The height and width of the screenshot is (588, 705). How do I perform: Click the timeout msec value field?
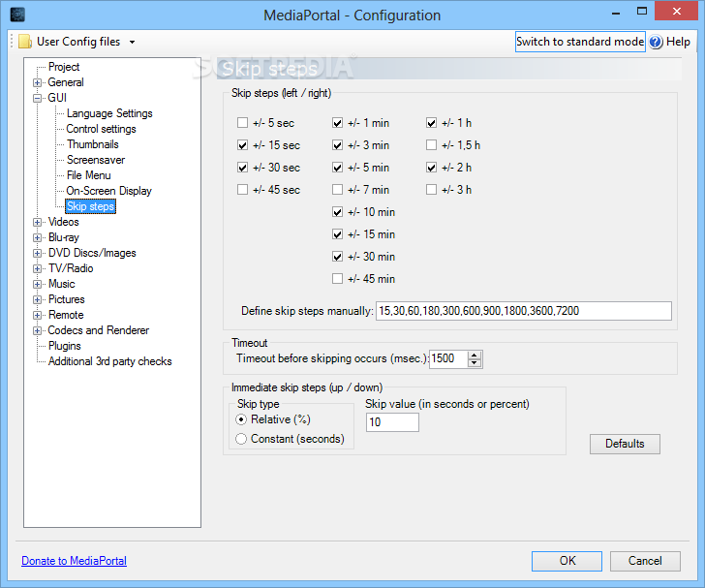(x=448, y=358)
